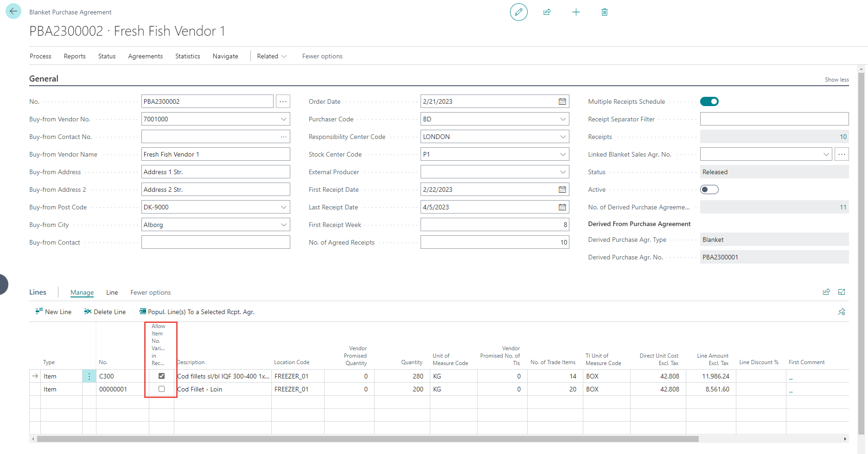Open the Statistics menu
Viewport: 868px width, 454px height.
coord(187,56)
